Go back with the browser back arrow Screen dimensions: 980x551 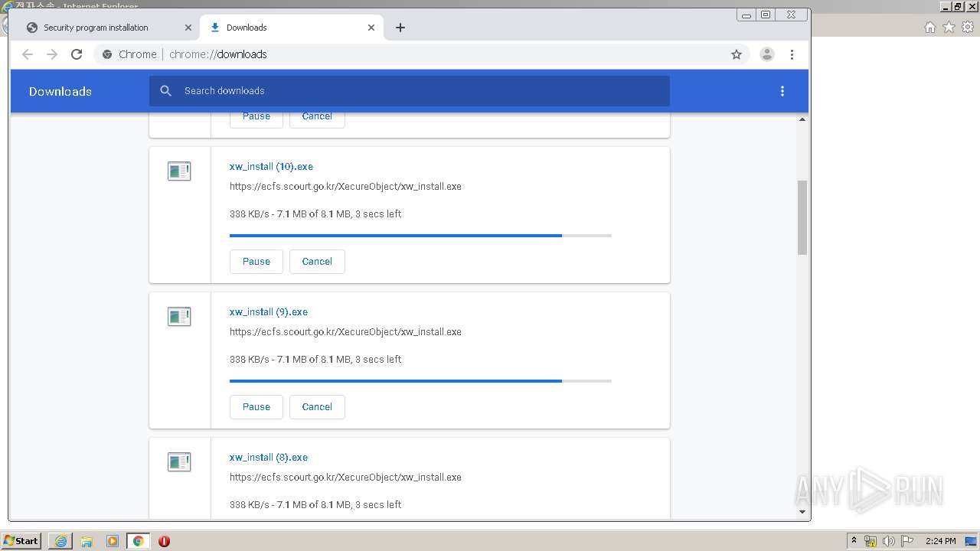point(28,54)
